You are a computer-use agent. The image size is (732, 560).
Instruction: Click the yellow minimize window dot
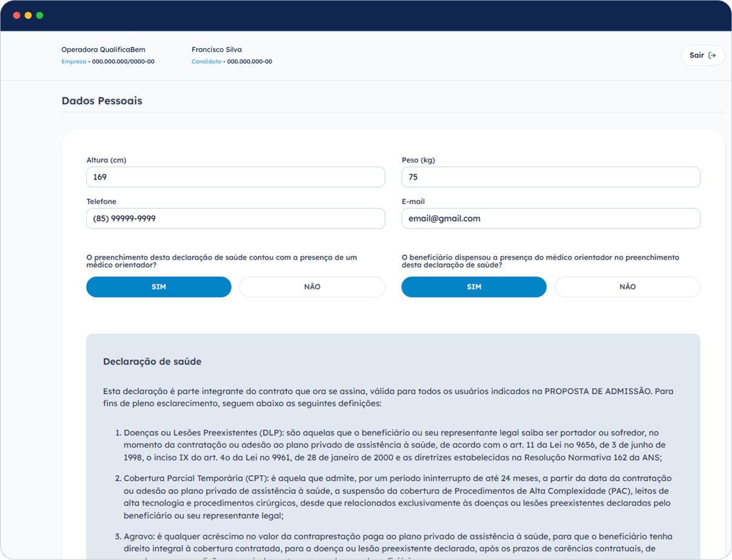point(28,15)
